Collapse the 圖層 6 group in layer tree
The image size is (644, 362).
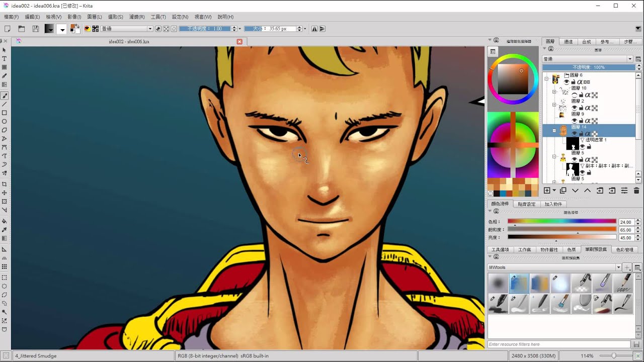click(546, 79)
